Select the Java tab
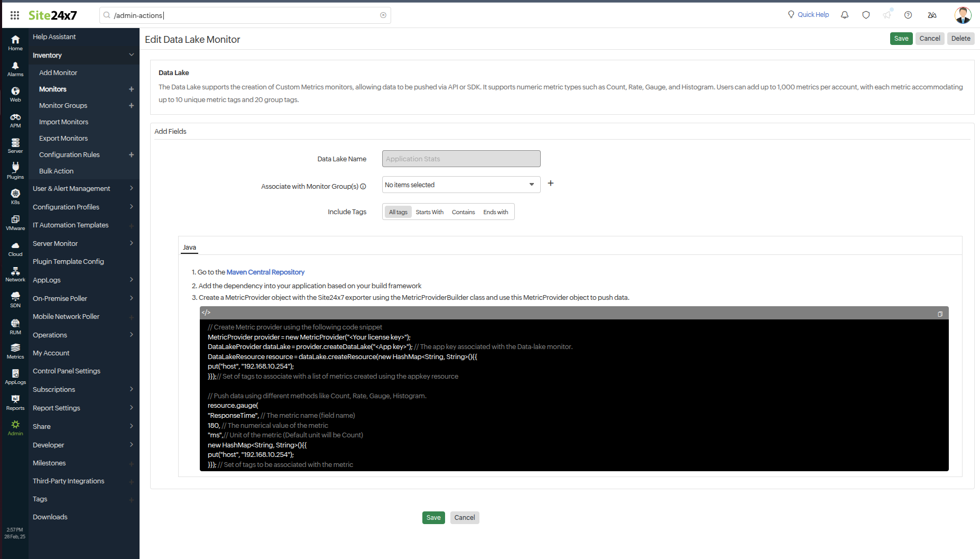Viewport: 980px width, 559px height. click(x=189, y=247)
